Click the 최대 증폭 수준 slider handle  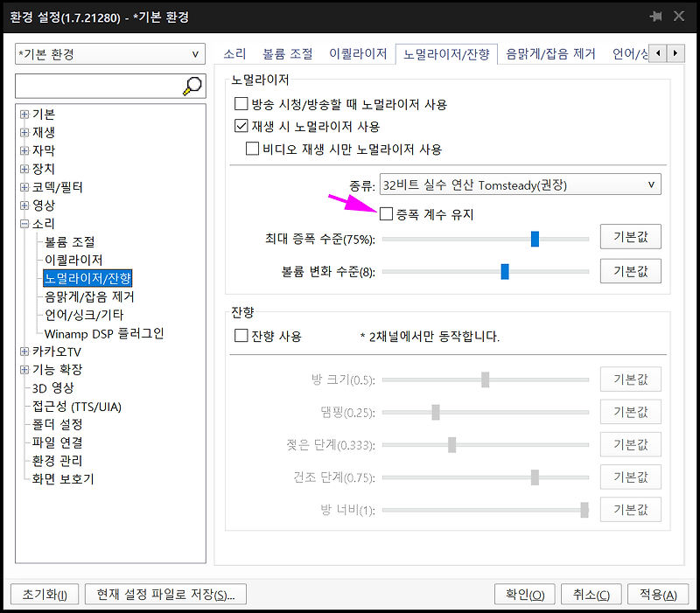[535, 239]
